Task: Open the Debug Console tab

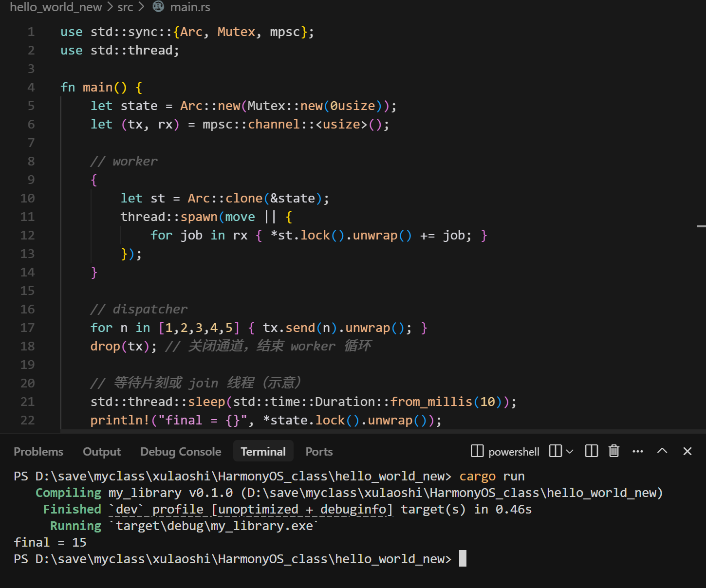Action: point(181,452)
